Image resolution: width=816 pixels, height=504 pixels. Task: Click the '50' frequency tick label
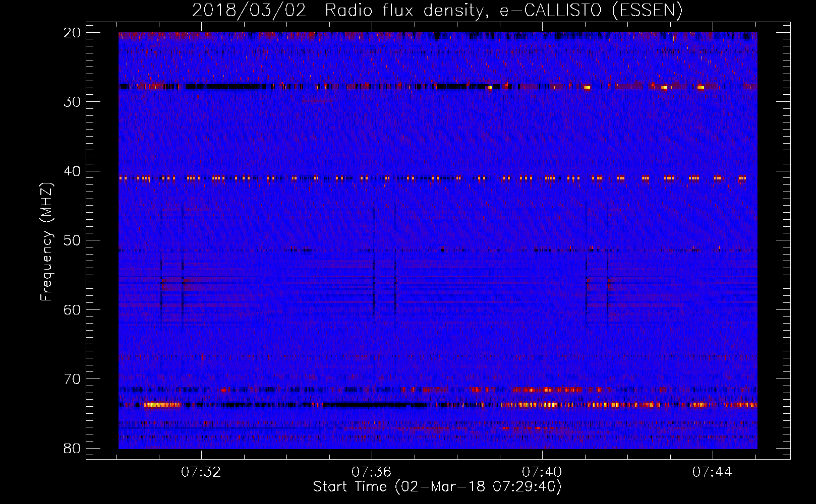(x=72, y=240)
